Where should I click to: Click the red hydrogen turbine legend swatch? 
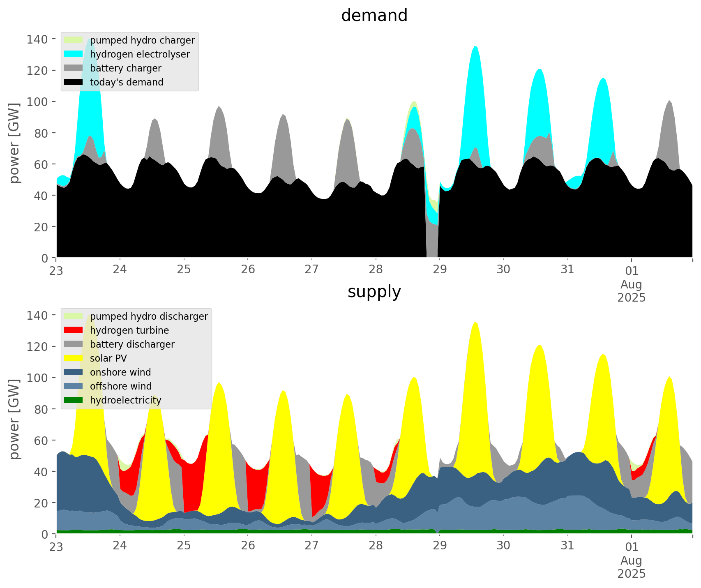(x=74, y=330)
